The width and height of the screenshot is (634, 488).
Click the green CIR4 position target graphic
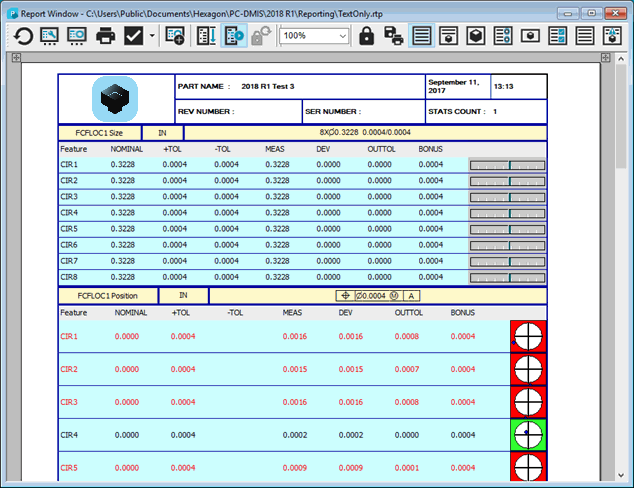tap(528, 435)
